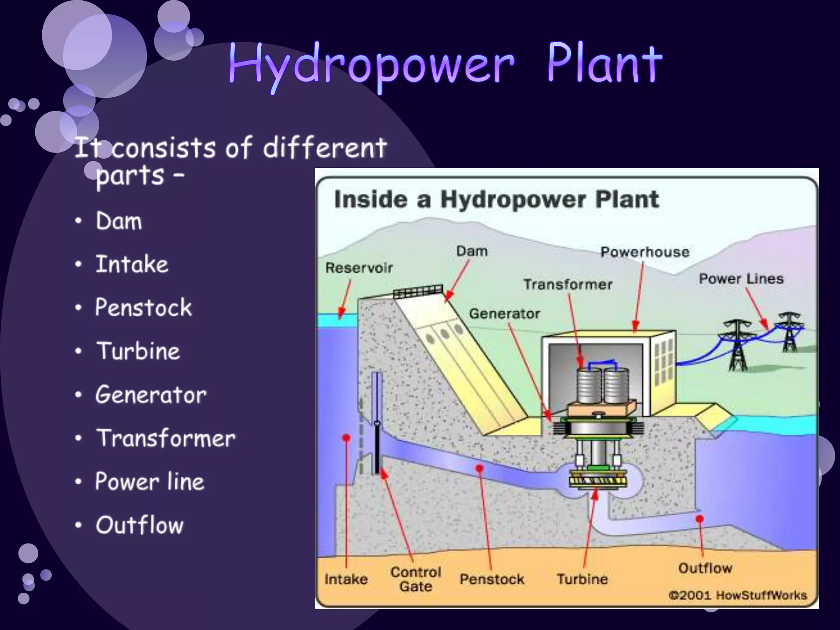This screenshot has height=630, width=840.
Task: Click the Powerhouse label in diagram
Action: pos(645,252)
